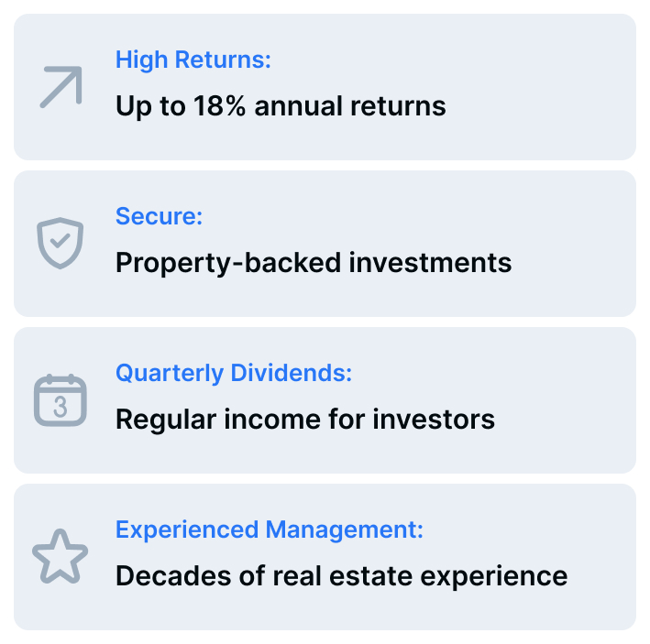650x644 pixels.
Task: Select the "Secure:" heading
Action: pyautogui.click(x=159, y=216)
